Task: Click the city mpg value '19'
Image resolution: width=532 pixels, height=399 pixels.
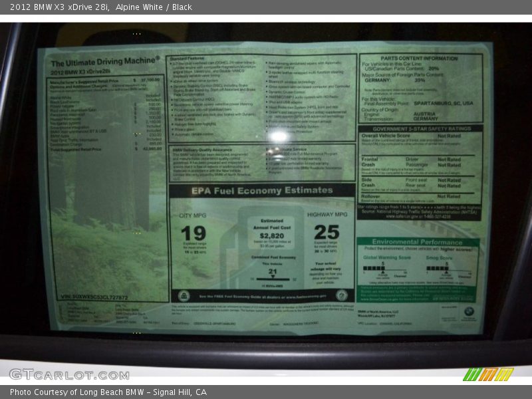Action: [x=194, y=233]
